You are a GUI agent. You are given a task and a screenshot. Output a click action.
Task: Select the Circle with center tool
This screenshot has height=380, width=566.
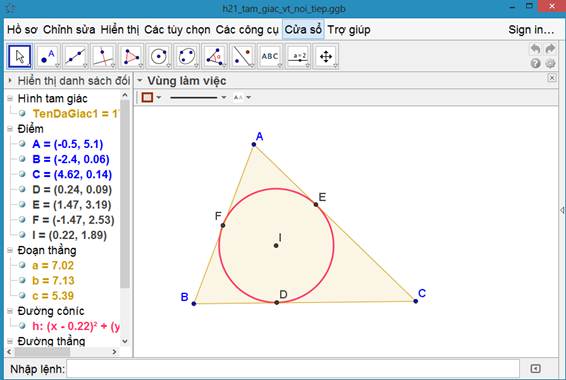[x=159, y=56]
